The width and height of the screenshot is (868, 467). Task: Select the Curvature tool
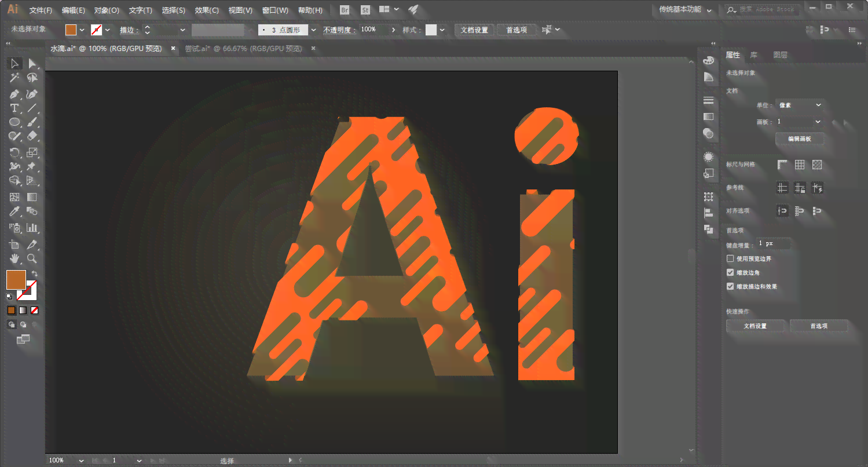click(x=32, y=94)
